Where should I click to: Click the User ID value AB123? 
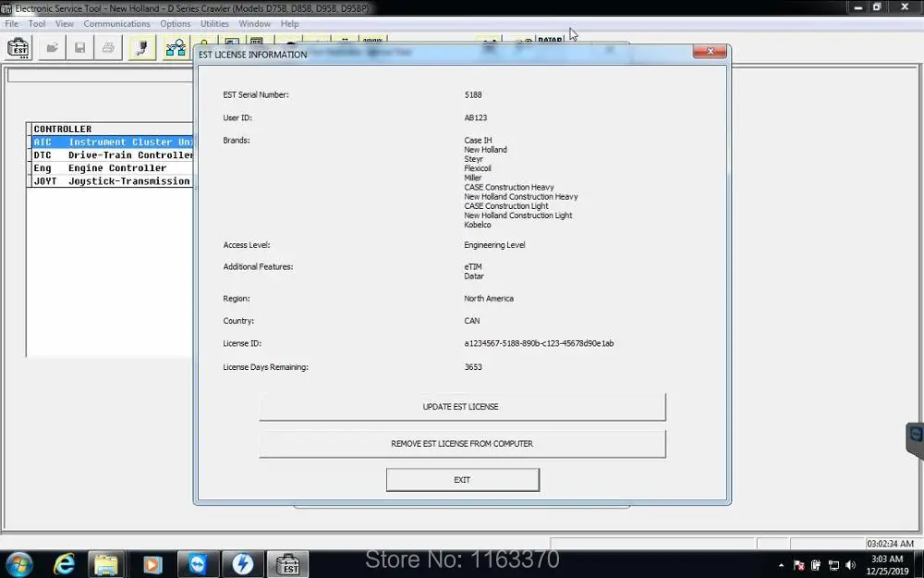tap(476, 117)
